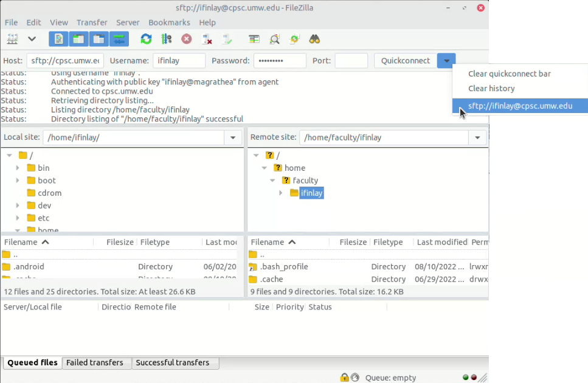Sort remote files by Last modified column
This screenshot has width=588, height=383.
point(441,242)
